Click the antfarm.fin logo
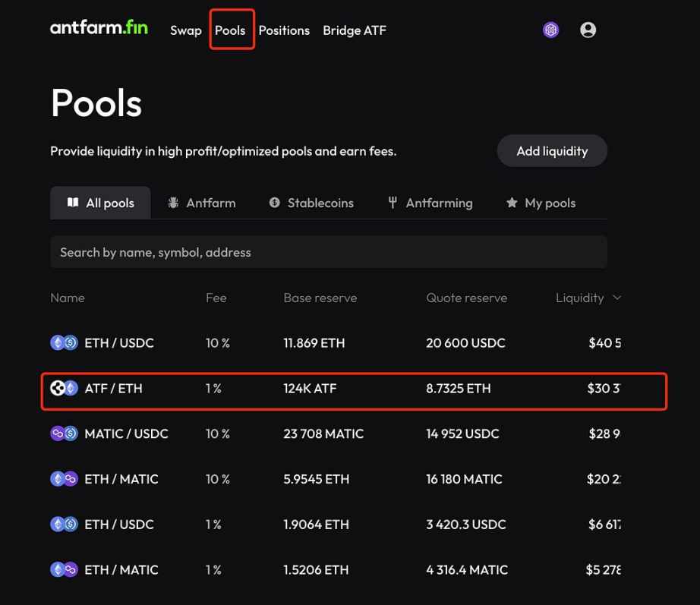 click(99, 29)
